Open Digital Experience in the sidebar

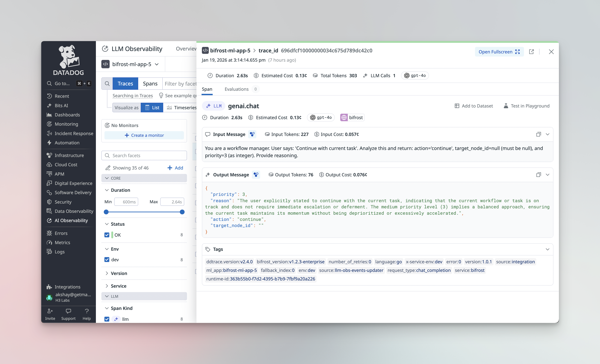coord(73,183)
